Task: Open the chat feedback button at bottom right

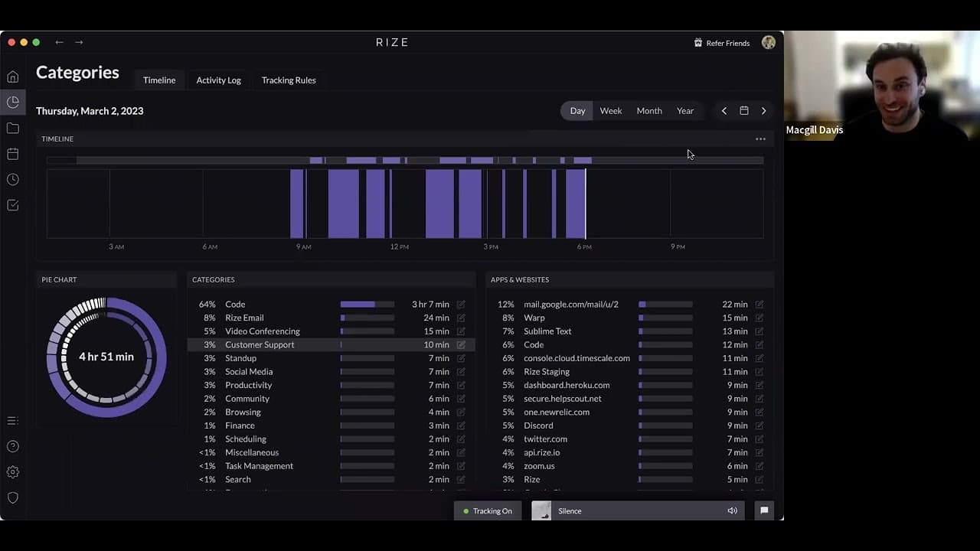Action: 764,510
